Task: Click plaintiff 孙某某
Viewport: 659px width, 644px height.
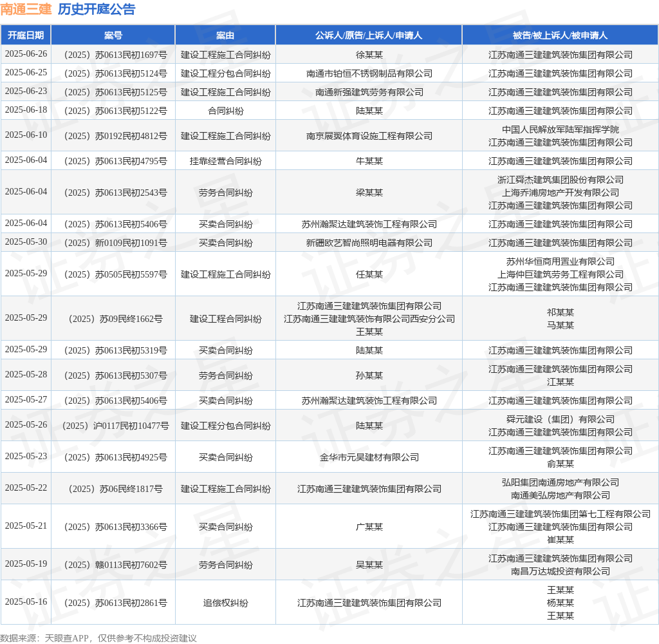Action: [369, 375]
